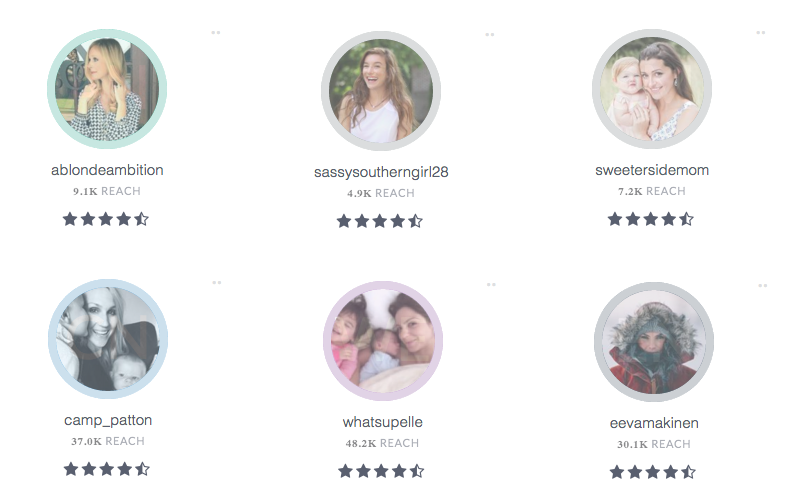Open options dots beside eevamakinen card

click(762, 286)
